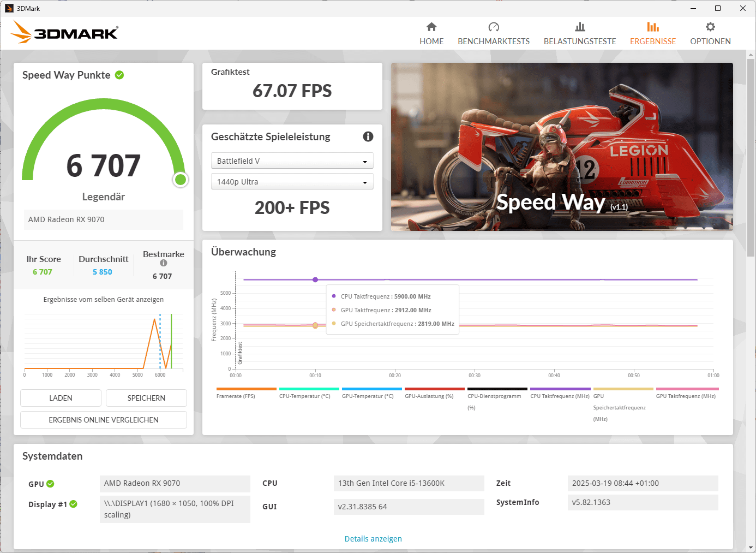Click the 3DMark logo
Viewport: 756px width, 553px height.
tap(64, 32)
